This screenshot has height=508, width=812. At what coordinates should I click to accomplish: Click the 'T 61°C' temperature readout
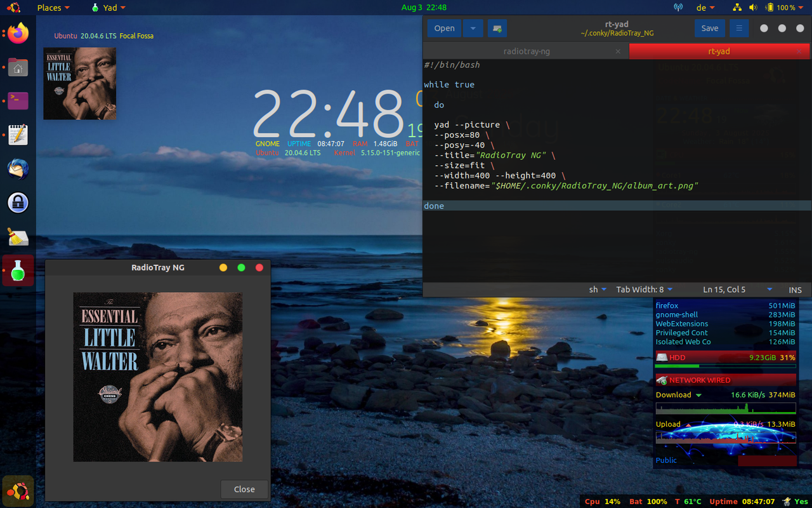tap(688, 502)
